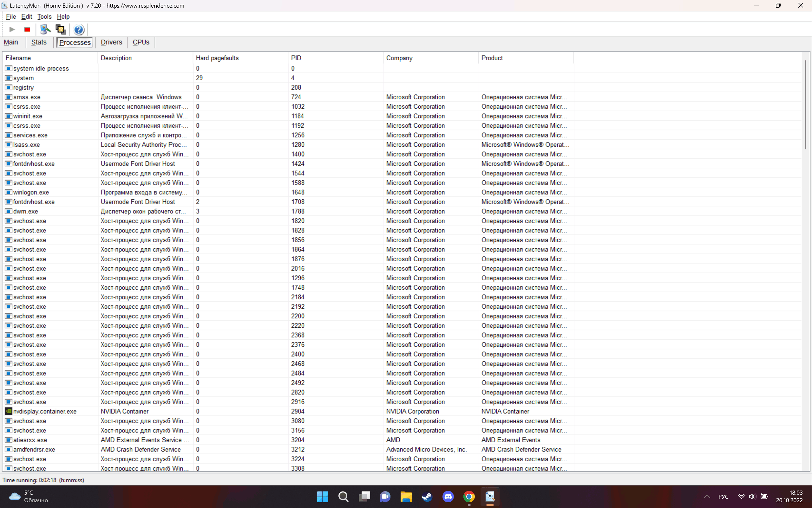Switch to the Stats tab
812x508 pixels.
(39, 42)
